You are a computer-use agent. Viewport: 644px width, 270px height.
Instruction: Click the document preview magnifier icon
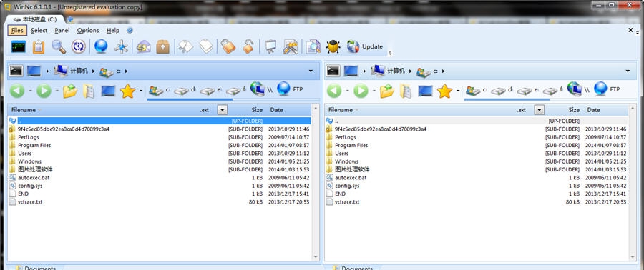(x=313, y=46)
